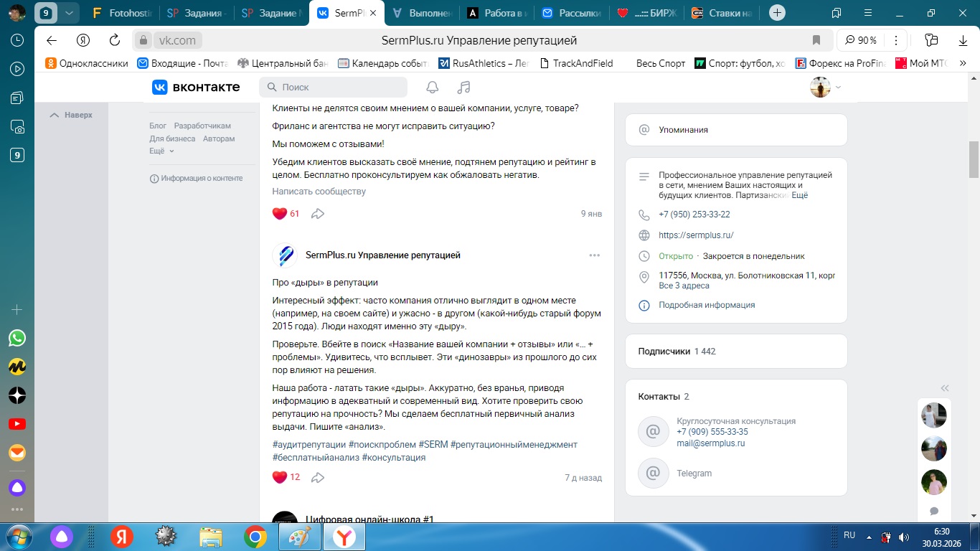Like the post about reputation holes
Viewport: 980px width, 551px height.
click(280, 477)
